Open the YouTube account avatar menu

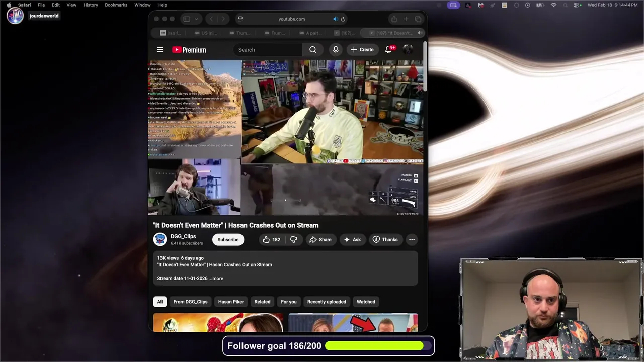(x=408, y=50)
